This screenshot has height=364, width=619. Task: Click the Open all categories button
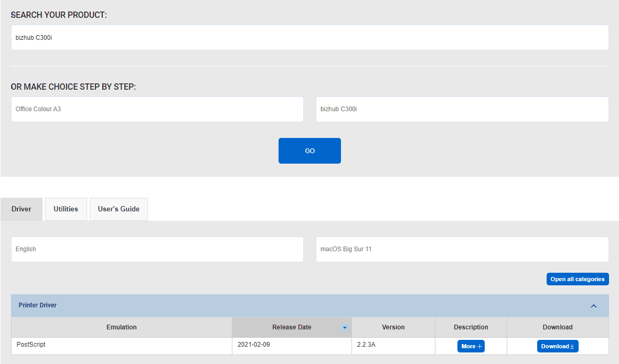click(x=578, y=279)
